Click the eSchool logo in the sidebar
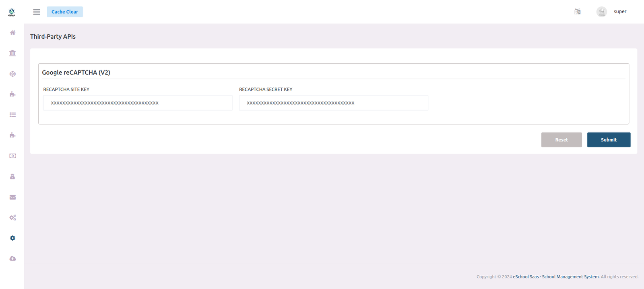 pos(12,12)
